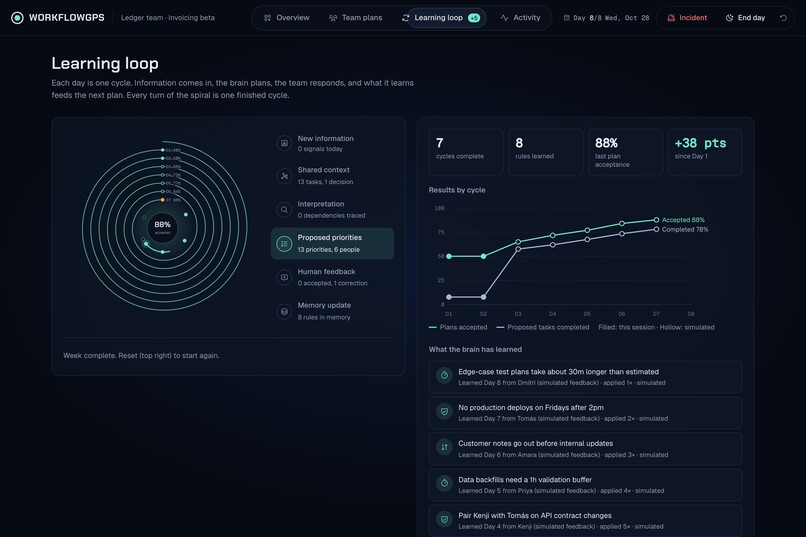Click the reset arrow icon top right
806x537 pixels.
783,18
